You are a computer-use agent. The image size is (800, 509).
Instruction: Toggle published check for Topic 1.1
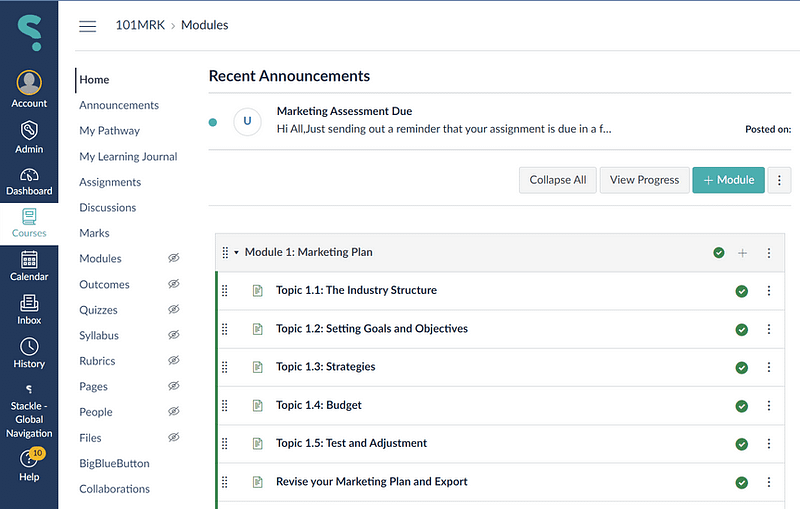point(742,291)
